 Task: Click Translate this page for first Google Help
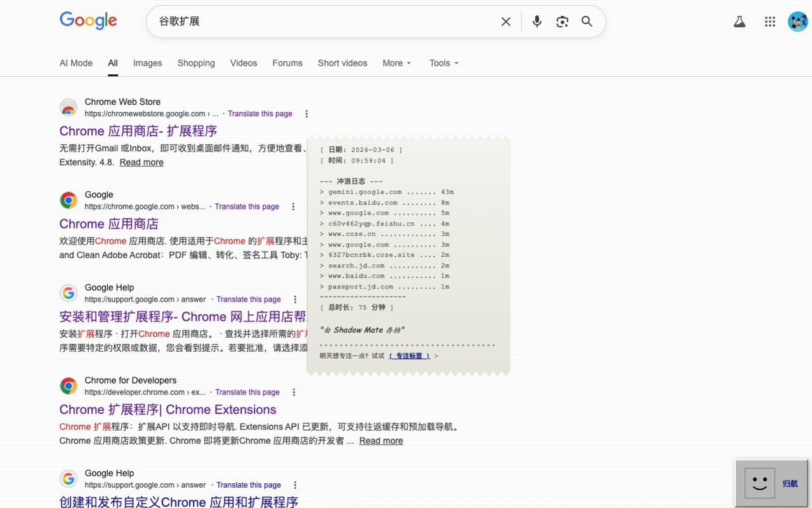tap(249, 299)
